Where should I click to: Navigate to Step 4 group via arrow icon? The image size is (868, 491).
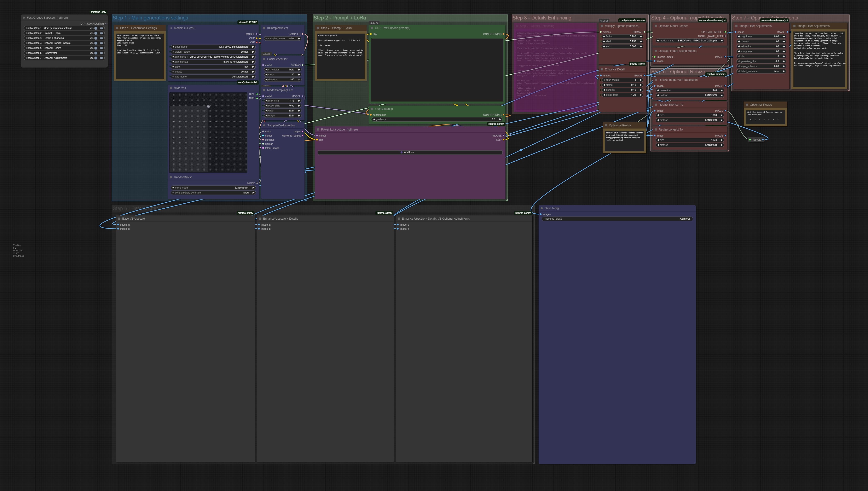pyautogui.click(x=102, y=43)
